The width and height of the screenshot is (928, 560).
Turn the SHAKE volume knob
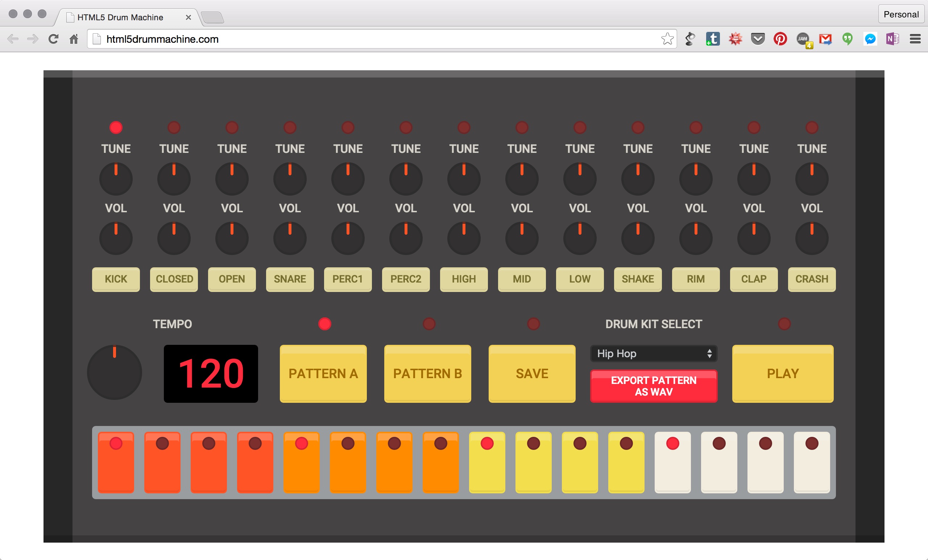(x=638, y=238)
